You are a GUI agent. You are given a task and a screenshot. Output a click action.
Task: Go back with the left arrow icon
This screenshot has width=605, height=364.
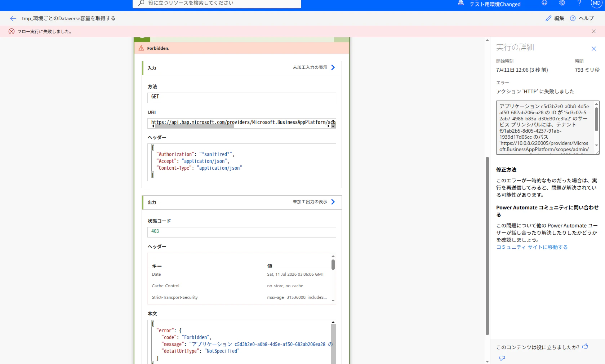(x=13, y=18)
